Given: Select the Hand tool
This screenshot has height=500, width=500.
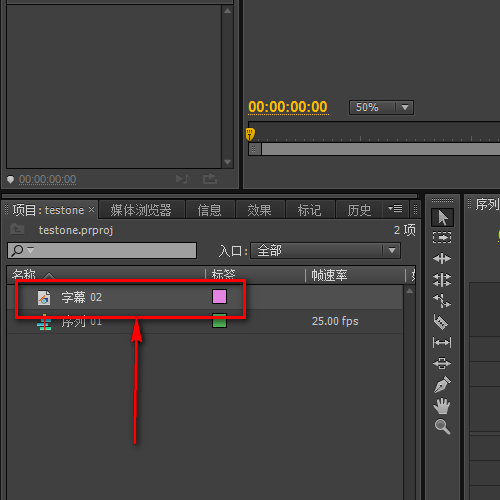Looking at the screenshot, I should [x=442, y=406].
